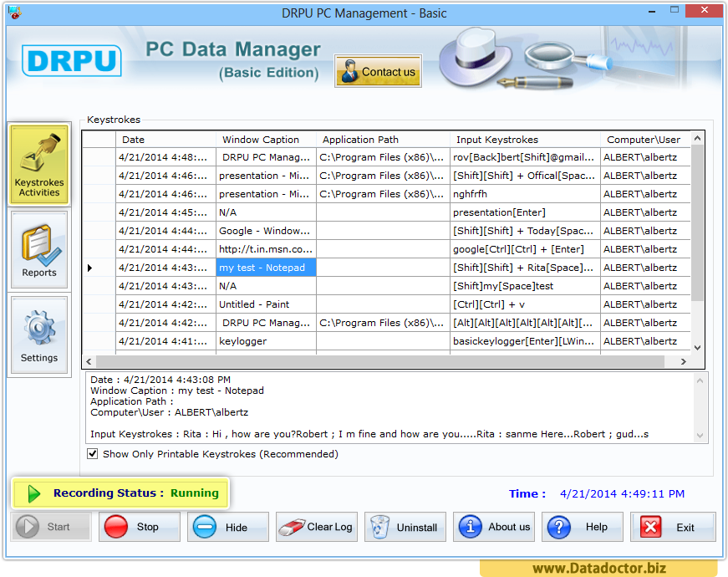Select the '[Alt][Alt][Alt][Alt][Alt][Alt][...' cell

tap(525, 323)
